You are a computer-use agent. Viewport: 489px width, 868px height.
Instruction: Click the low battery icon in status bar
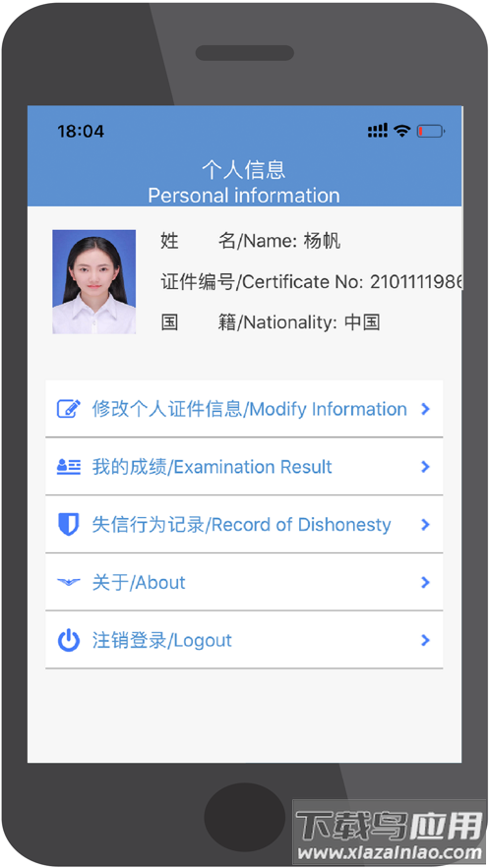[431, 131]
